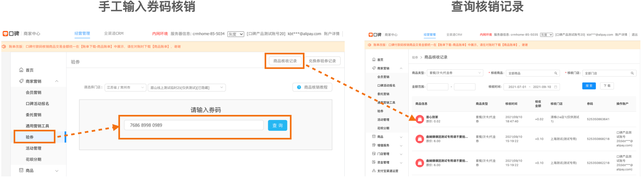Switch to 经营管理 tab in the left screenshot
The image size is (644, 178).
click(x=82, y=33)
